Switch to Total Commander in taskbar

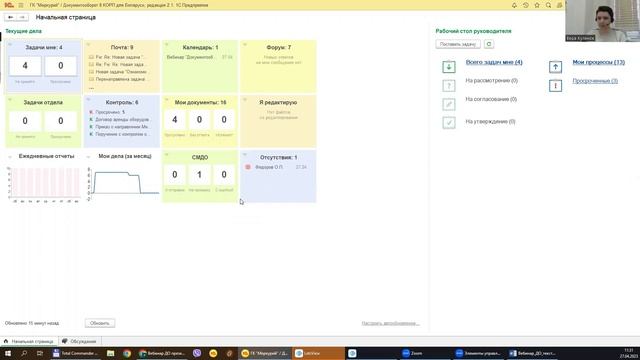click(76, 353)
